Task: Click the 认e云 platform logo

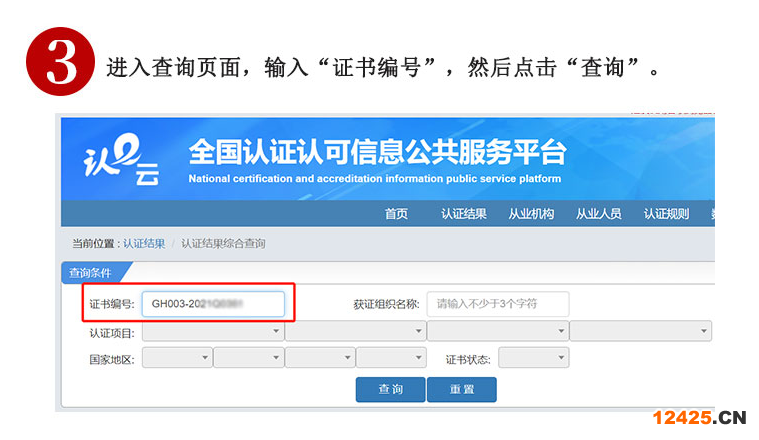Action: 121,160
